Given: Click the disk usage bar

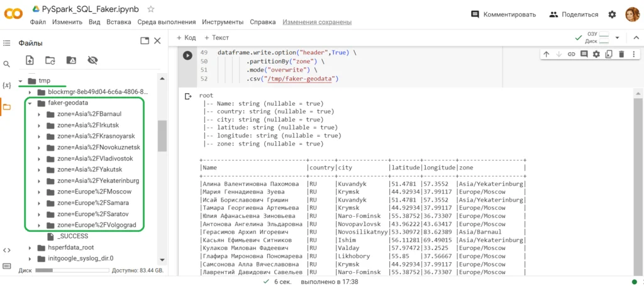Looking at the screenshot, I should tap(73, 271).
